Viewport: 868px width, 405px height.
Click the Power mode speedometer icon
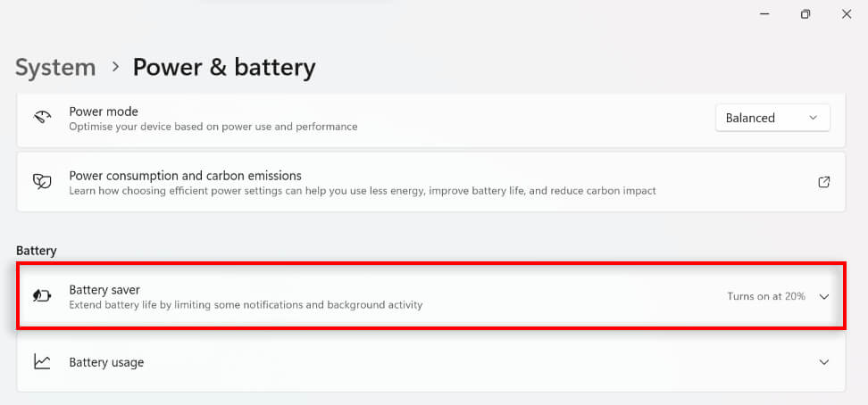coord(42,118)
